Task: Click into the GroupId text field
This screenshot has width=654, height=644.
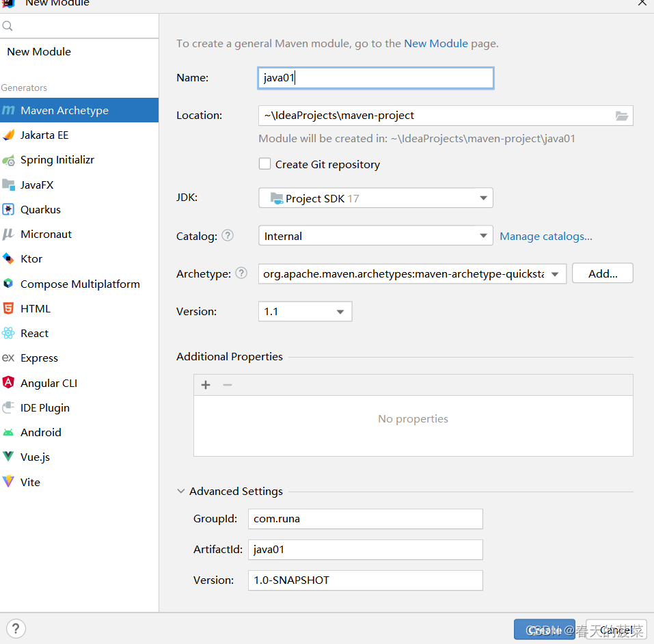Action: click(366, 519)
